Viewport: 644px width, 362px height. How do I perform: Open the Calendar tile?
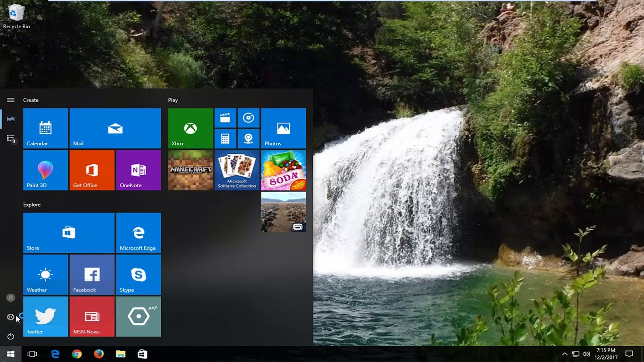coord(45,128)
